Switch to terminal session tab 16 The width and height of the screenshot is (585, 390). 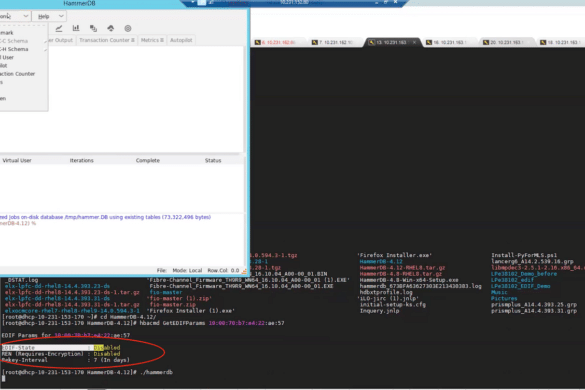point(450,43)
